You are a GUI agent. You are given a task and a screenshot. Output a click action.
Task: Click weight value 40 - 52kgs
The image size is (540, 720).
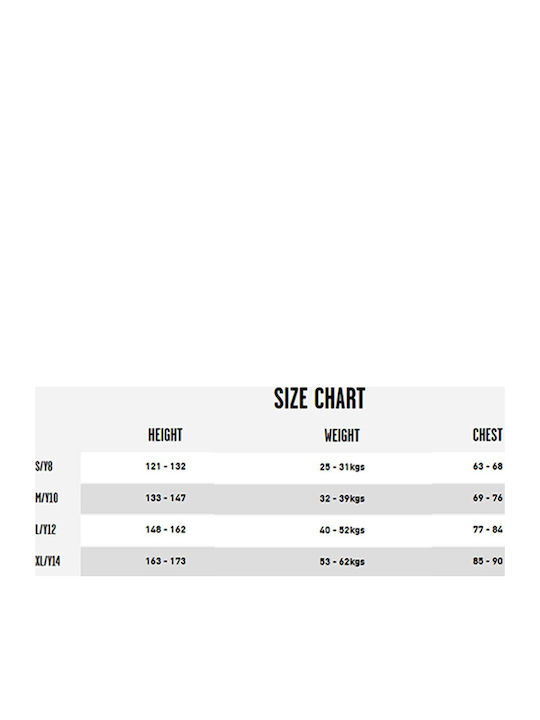pyautogui.click(x=342, y=530)
